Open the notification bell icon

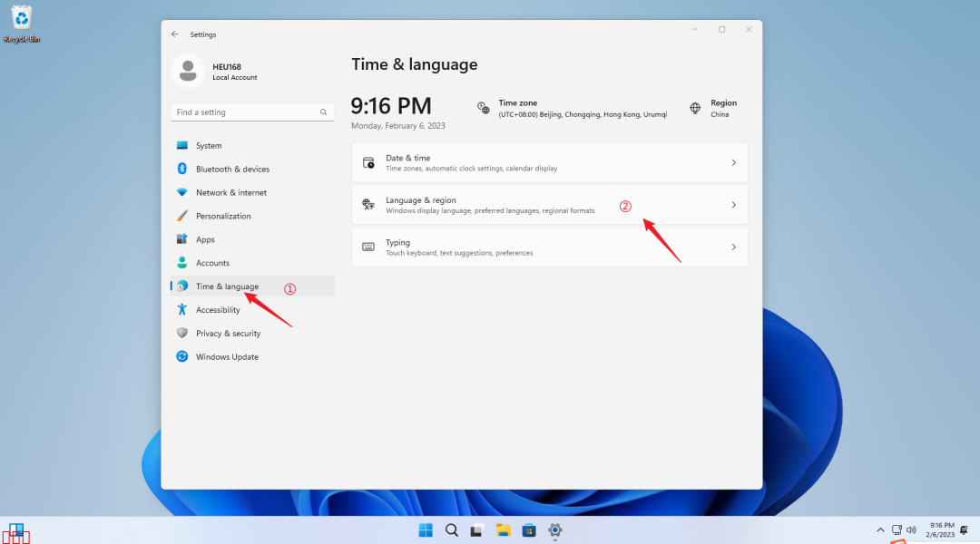(965, 530)
